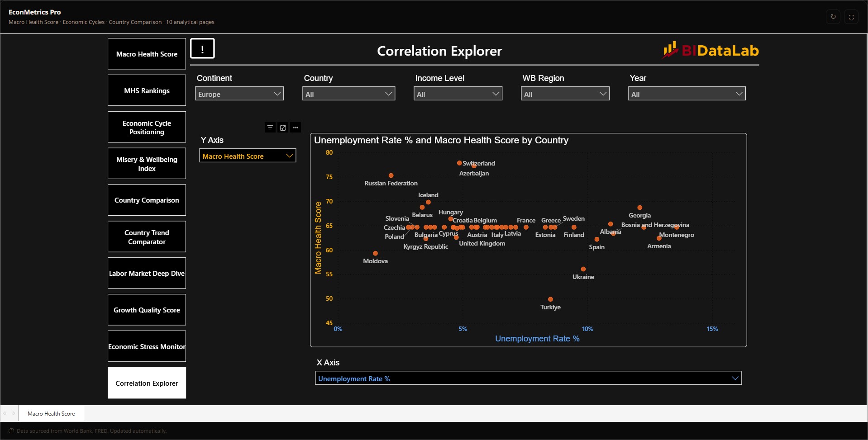Open fullscreen mode icon

[851, 17]
